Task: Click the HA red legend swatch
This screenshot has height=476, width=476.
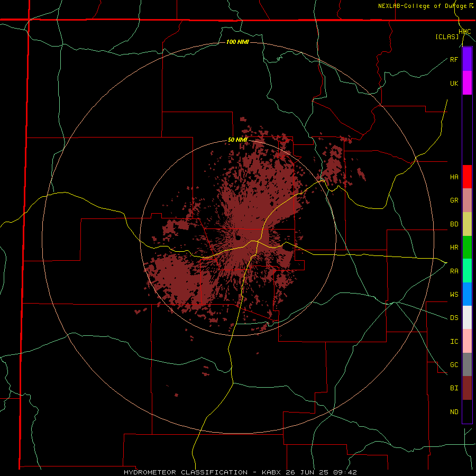Action: click(x=467, y=177)
